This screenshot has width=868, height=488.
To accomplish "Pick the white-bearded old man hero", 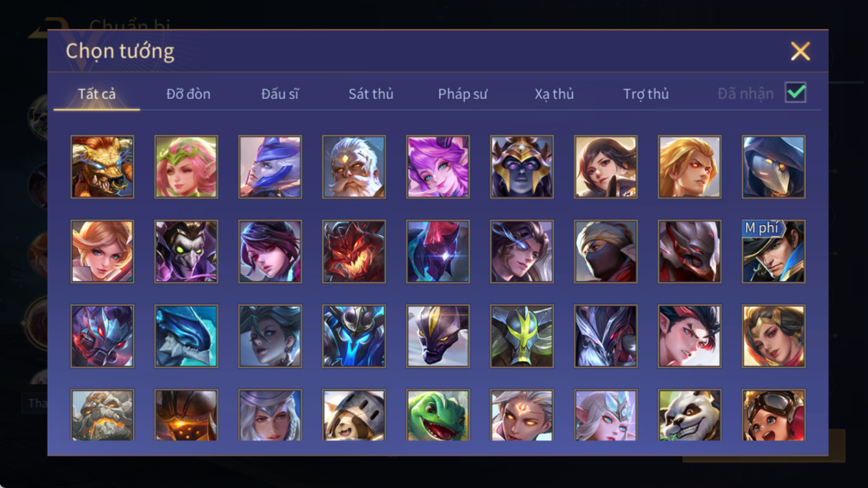I will 354,167.
